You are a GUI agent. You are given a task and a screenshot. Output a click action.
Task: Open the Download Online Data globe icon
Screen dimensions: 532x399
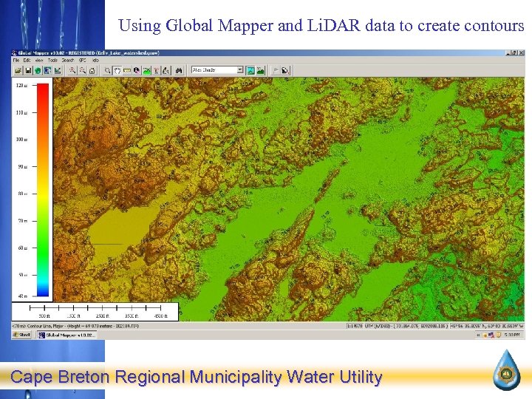[x=38, y=71]
